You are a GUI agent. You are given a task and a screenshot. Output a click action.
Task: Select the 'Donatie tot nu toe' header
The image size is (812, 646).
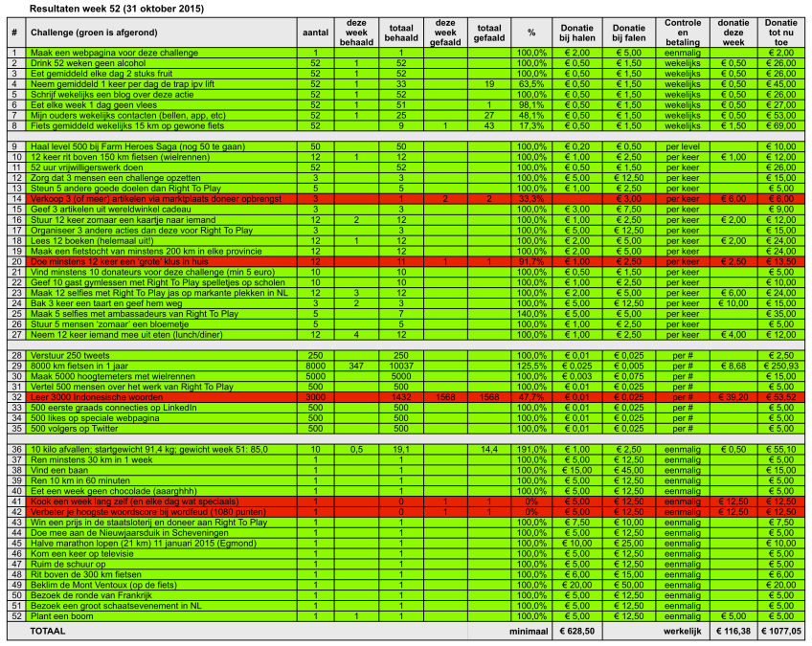tap(780, 33)
